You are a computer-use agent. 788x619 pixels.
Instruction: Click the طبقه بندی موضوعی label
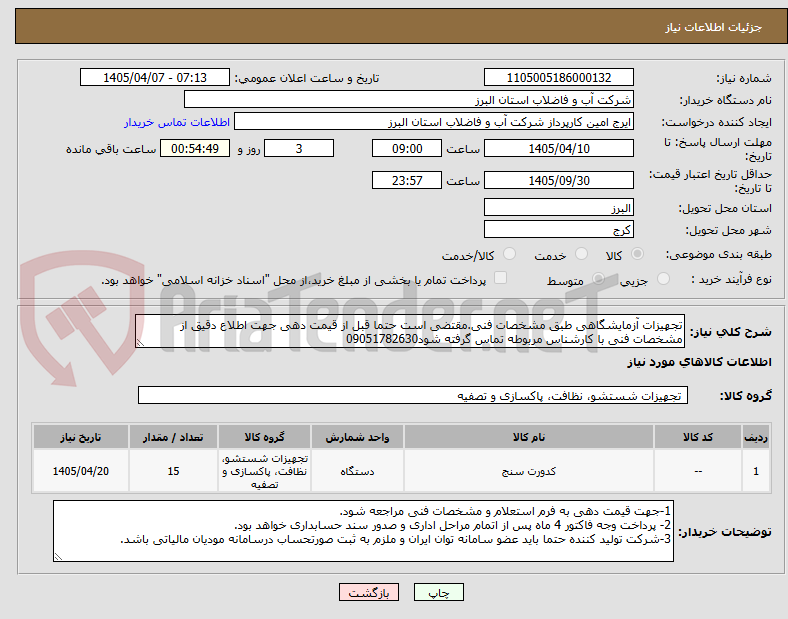tap(719, 254)
